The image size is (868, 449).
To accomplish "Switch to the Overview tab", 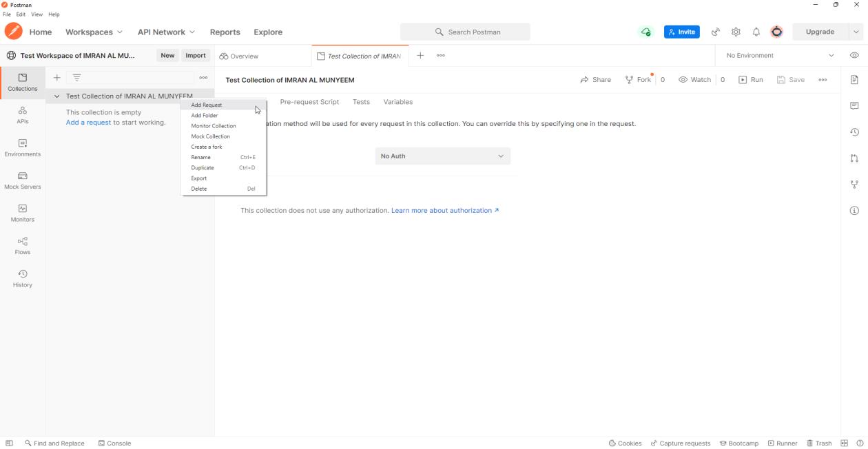I will [x=239, y=56].
